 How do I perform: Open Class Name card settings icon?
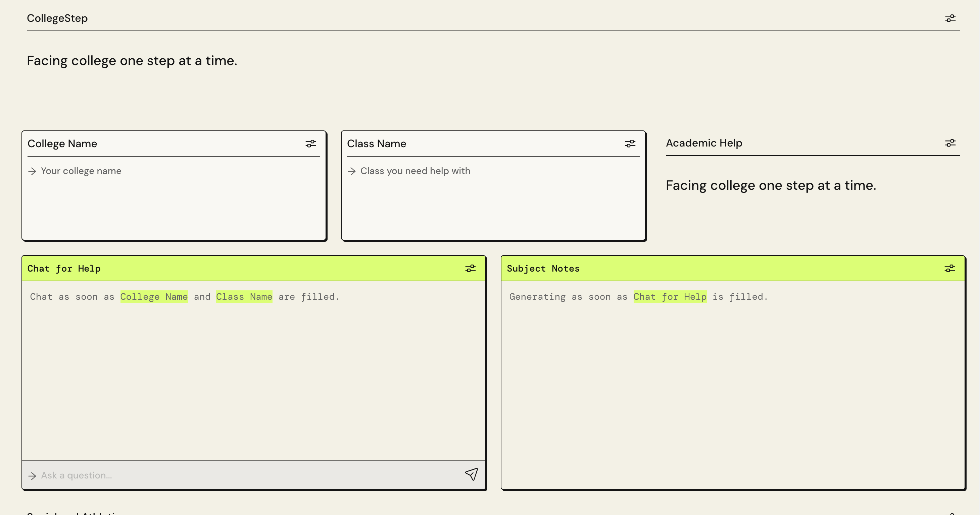630,144
